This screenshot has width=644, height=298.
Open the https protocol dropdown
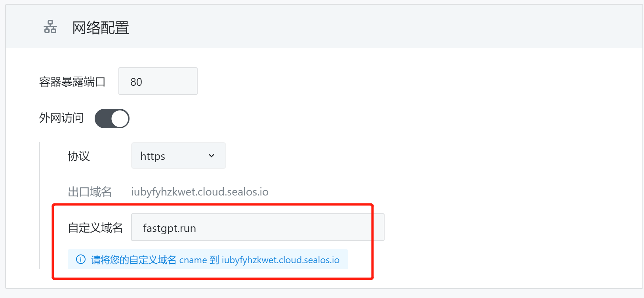[x=179, y=156]
